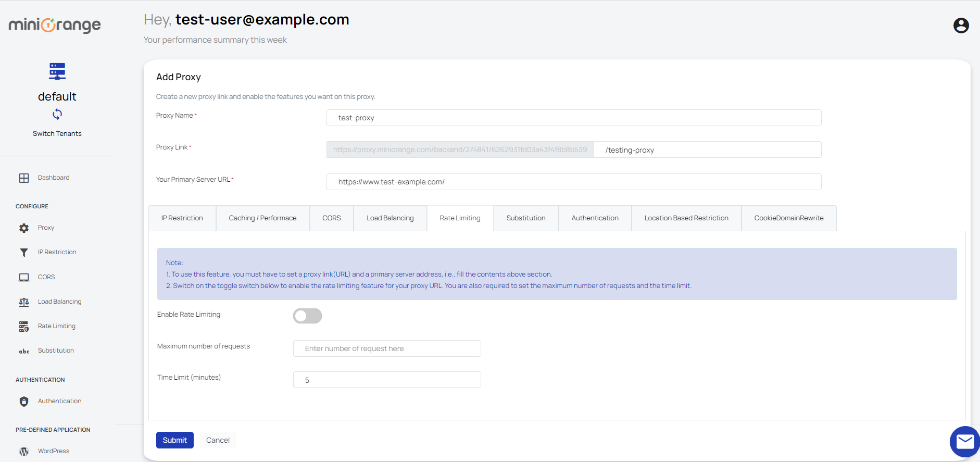Open Proxy under Configure in sidebar
Image resolution: width=980 pixels, height=462 pixels.
point(46,228)
